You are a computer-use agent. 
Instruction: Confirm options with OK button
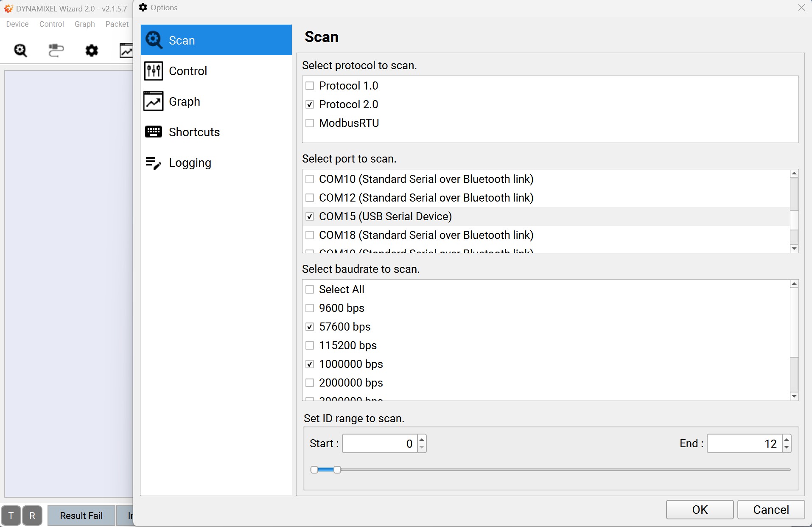(x=700, y=510)
